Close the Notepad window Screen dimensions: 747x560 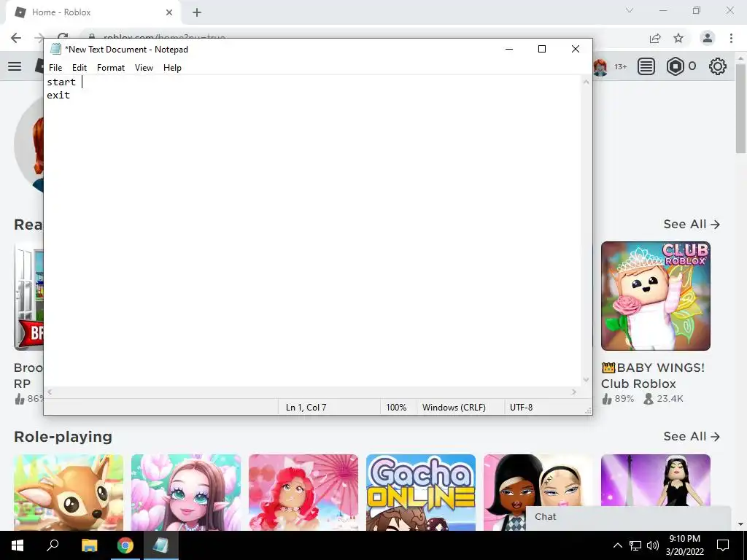[575, 49]
